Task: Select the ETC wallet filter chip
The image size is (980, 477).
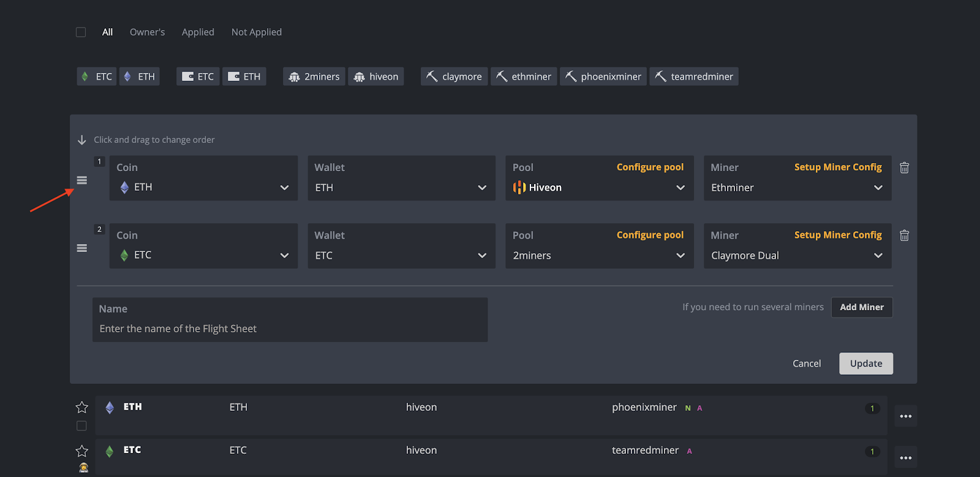Action: (x=198, y=77)
